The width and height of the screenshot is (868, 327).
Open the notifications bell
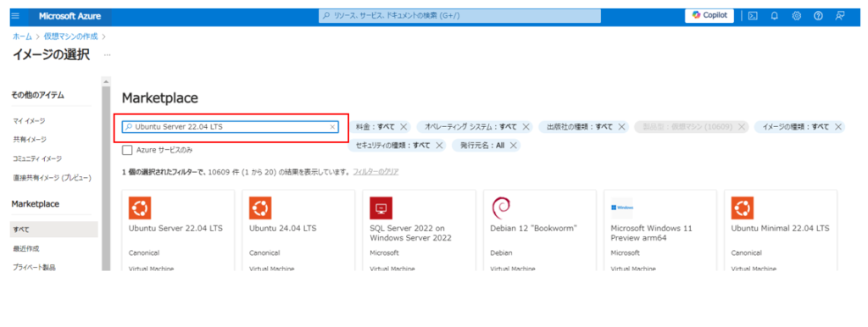pos(775,16)
